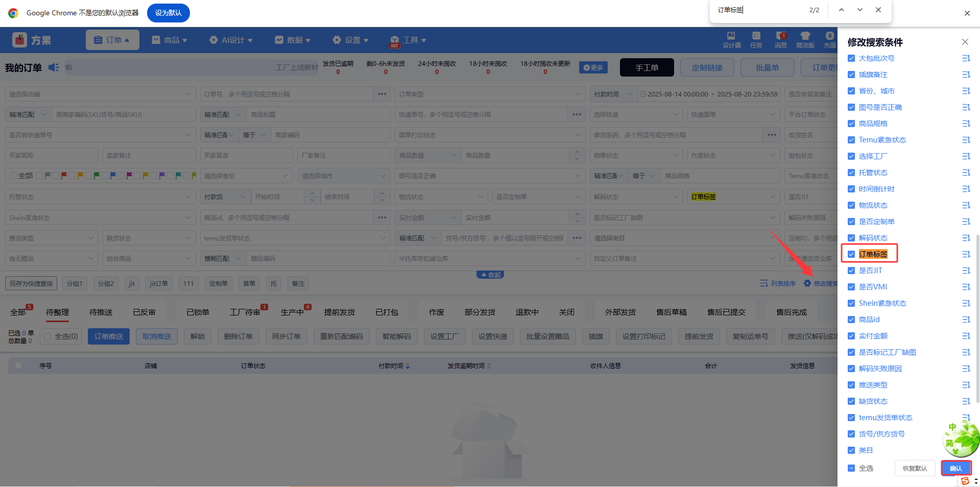This screenshot has height=487, width=980.
Task: Click the reorder handle for 大包批次号
Action: [x=966, y=58]
